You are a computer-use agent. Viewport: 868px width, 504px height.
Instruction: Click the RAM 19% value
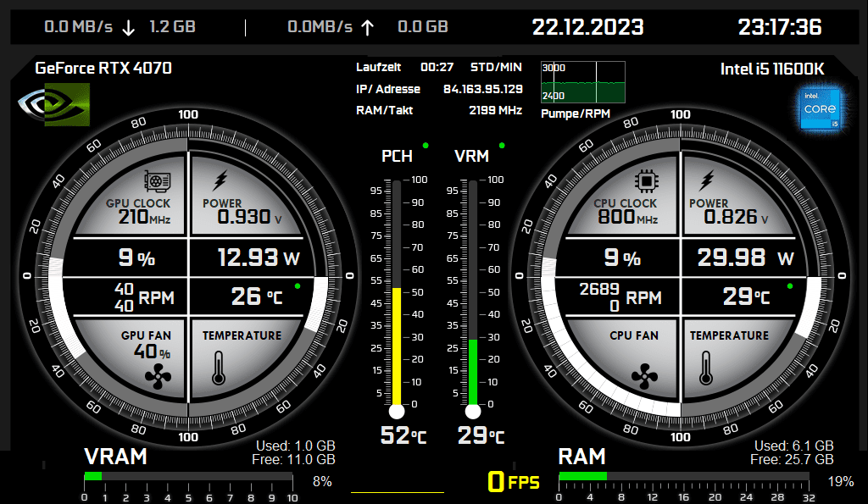click(840, 482)
